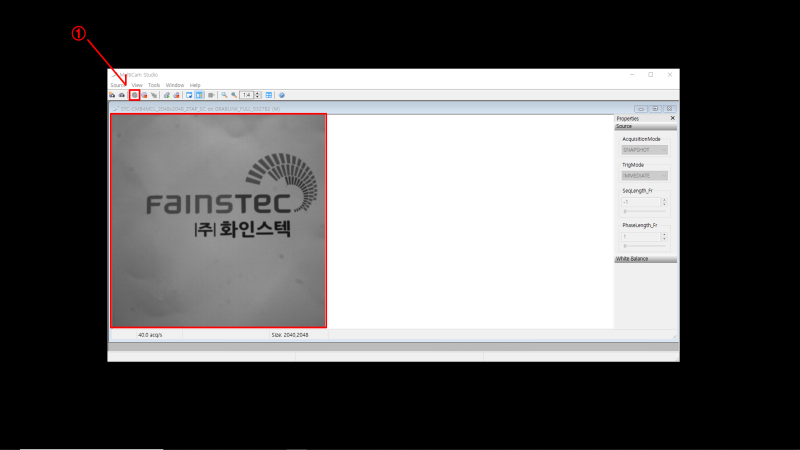This screenshot has height=450, width=800.
Task: Collapse the Source section header
Action: point(645,127)
